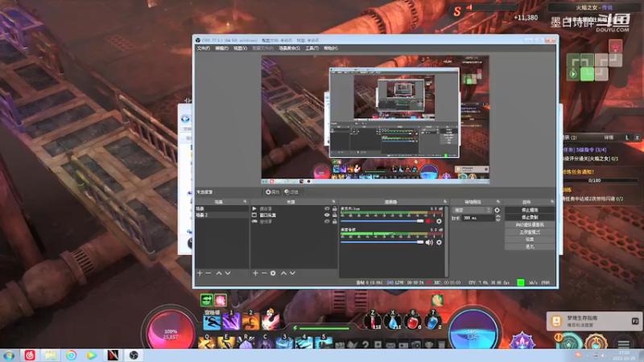
Task: Move source up in Sources panel
Action: [283, 273]
